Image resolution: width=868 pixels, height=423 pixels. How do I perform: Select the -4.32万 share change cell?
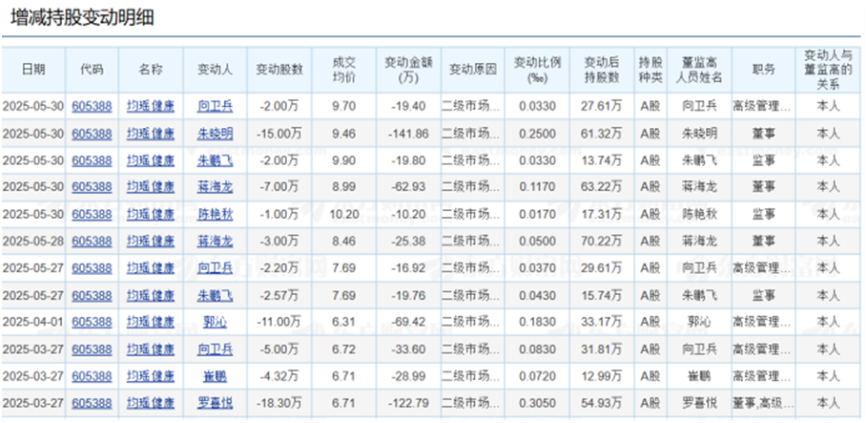(279, 376)
